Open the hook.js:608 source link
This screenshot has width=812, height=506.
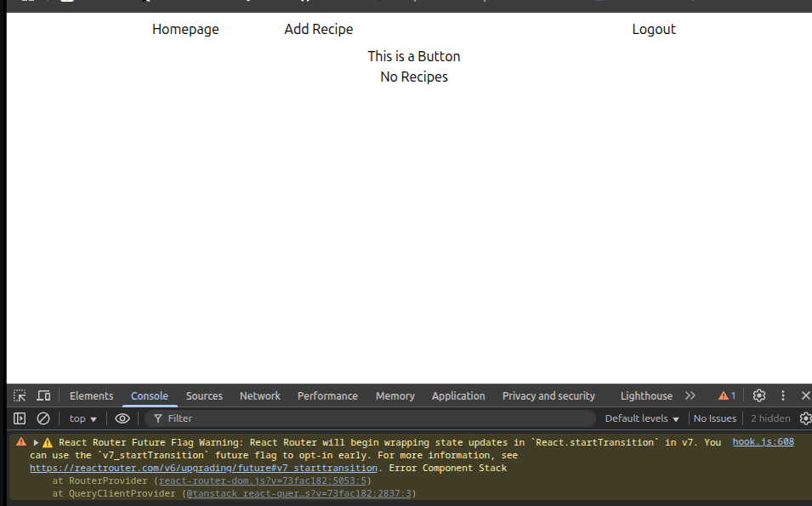763,441
